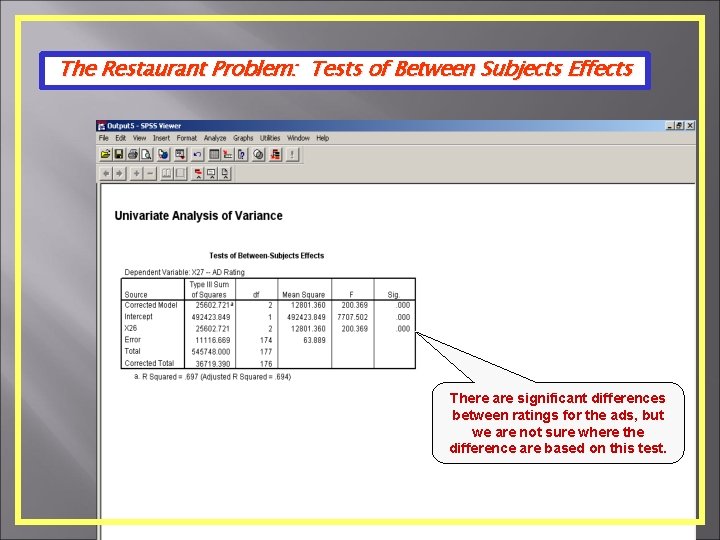The width and height of the screenshot is (720, 540).
Task: Open the Help menu
Action: (x=322, y=138)
